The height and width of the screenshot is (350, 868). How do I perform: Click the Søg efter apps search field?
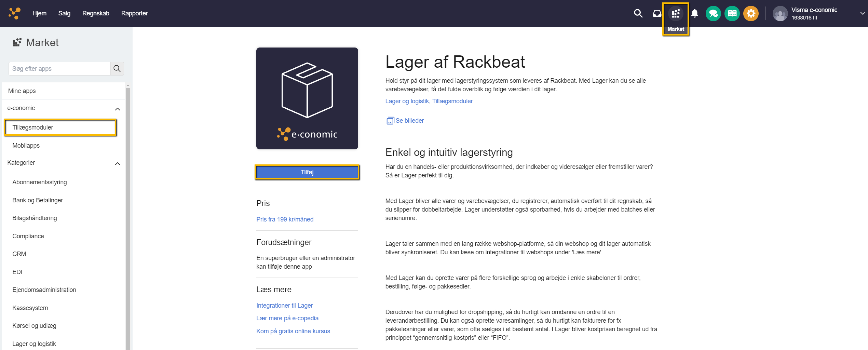60,69
